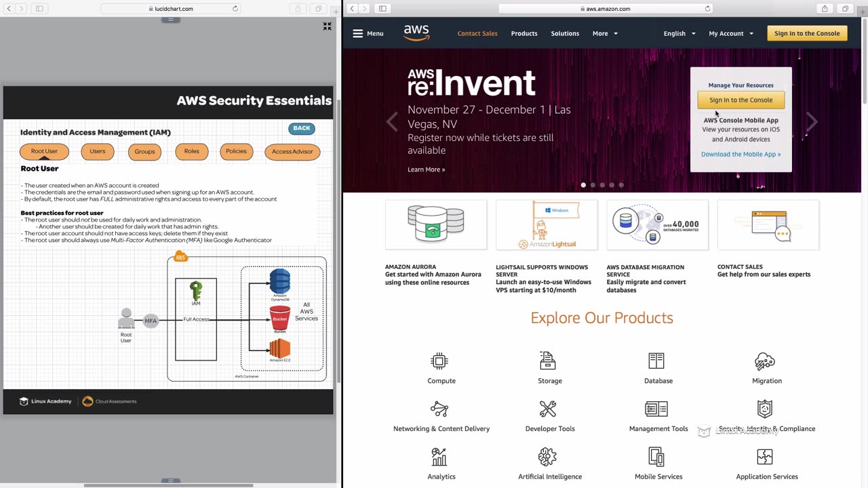Open the My Account dropdown
The height and width of the screenshot is (488, 868).
(x=731, y=33)
